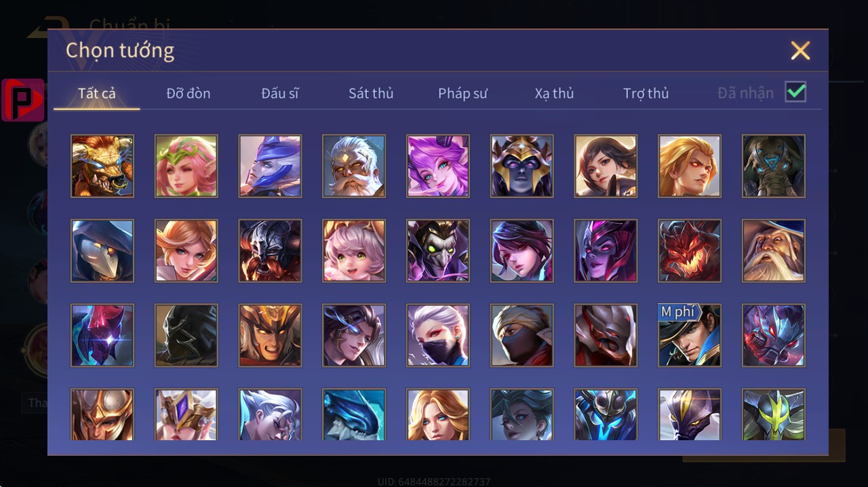This screenshot has width=868, height=487.
Task: Select the golden bull hero portrait
Action: coord(102,166)
